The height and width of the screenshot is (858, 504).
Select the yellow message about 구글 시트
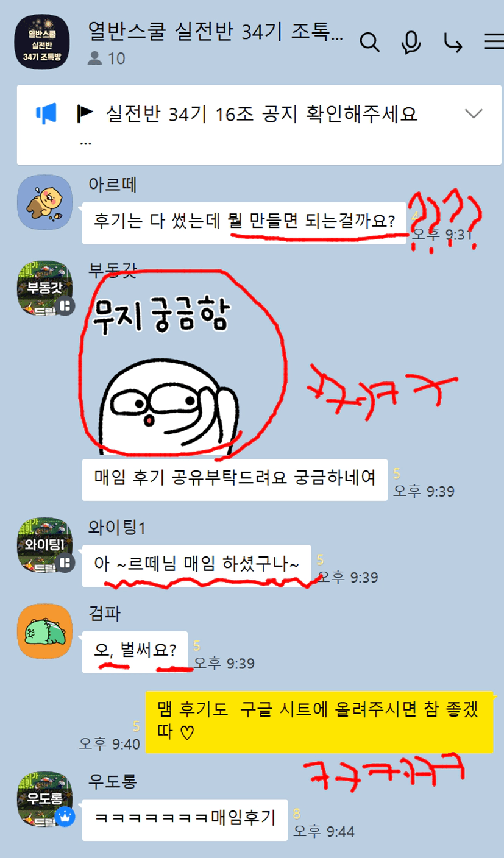[x=319, y=721]
